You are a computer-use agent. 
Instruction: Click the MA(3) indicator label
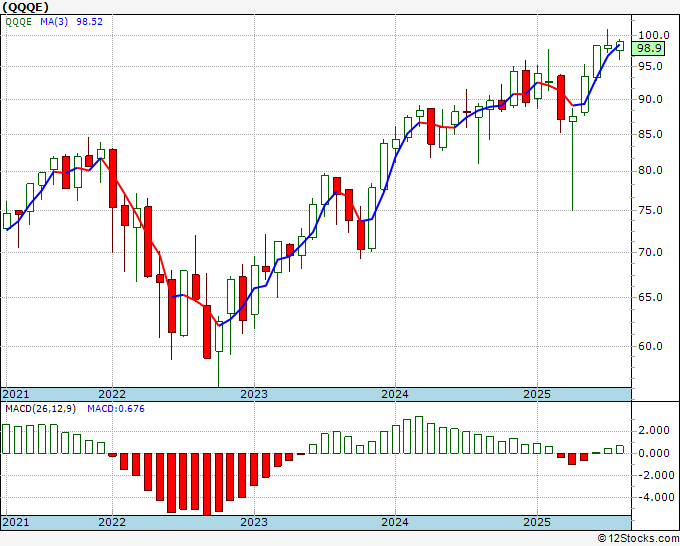point(54,22)
